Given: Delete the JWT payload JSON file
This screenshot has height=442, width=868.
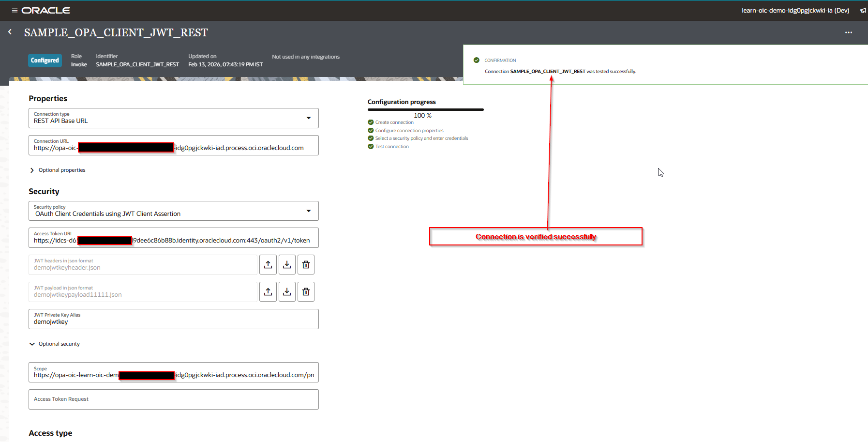Looking at the screenshot, I should pyautogui.click(x=306, y=292).
